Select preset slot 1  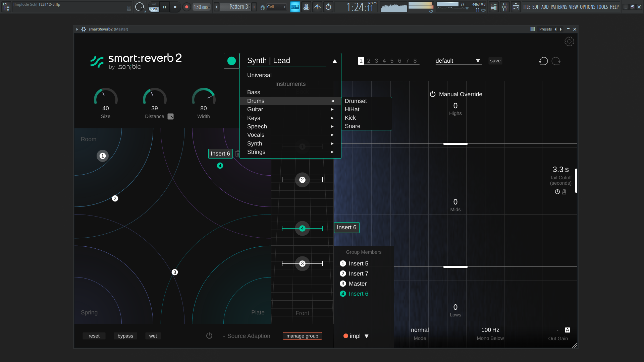click(361, 61)
